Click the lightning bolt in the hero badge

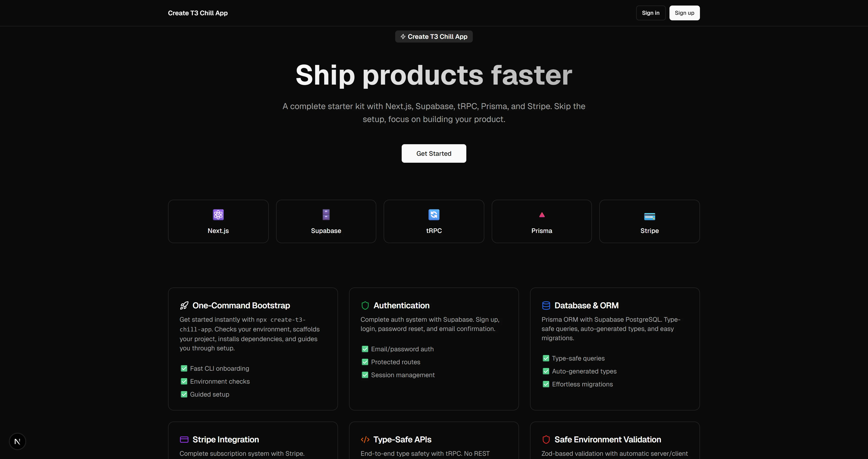coord(403,37)
